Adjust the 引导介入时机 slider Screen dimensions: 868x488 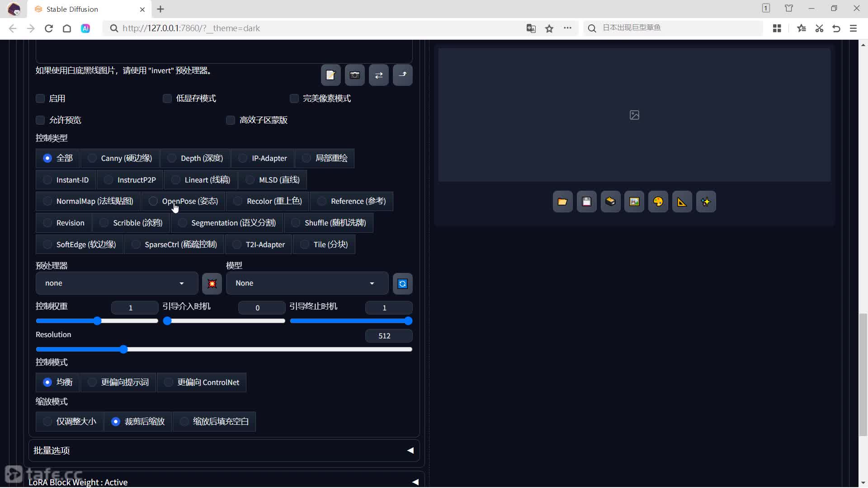click(224, 321)
